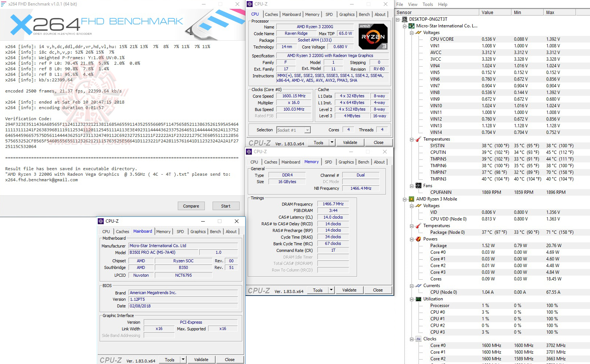Collapse the AMD Ryzen 3 Mobile node
The height and width of the screenshot is (364, 590).
point(405,199)
